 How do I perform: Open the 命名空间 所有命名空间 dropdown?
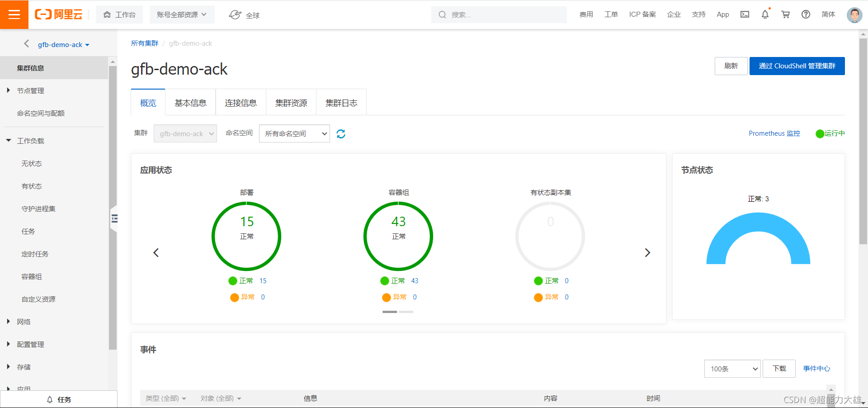click(x=294, y=133)
